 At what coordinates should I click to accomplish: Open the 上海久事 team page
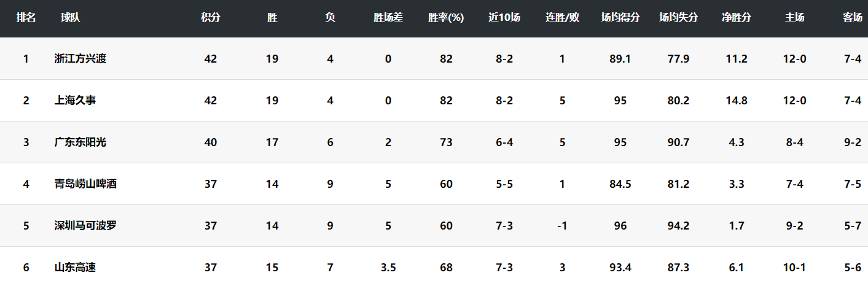75,101
